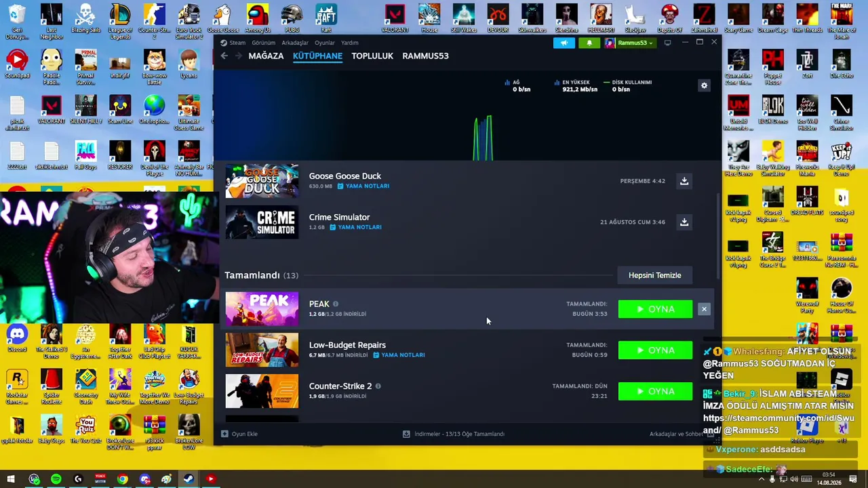The image size is (868, 488).
Task: Download Crime Simulator update
Action: (684, 222)
